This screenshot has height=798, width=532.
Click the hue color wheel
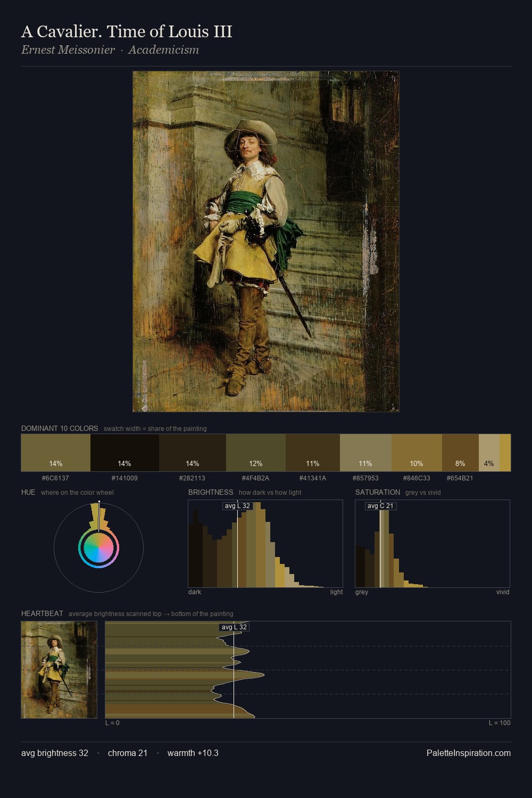[98, 547]
